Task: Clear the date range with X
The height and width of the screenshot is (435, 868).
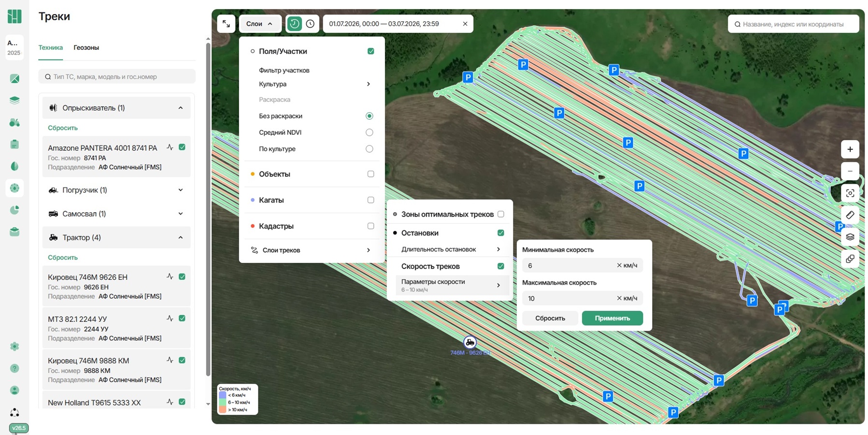Action: tap(465, 24)
